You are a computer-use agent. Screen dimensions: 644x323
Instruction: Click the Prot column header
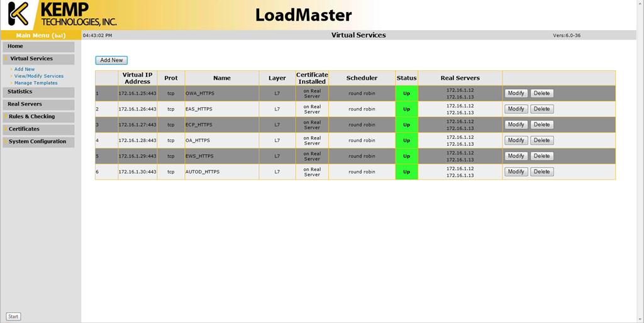171,78
